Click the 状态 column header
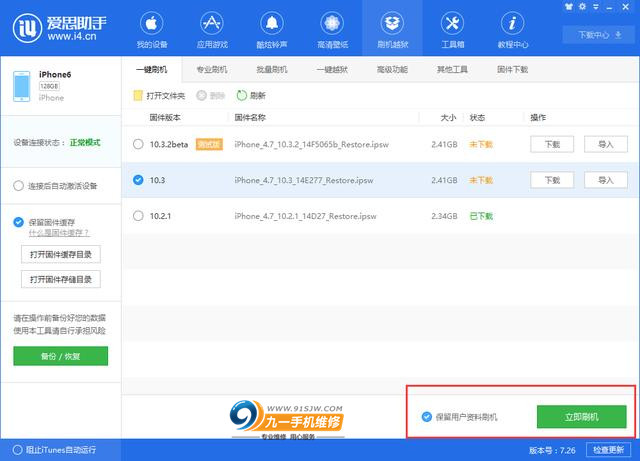This screenshot has width=640, height=461. pos(477,118)
